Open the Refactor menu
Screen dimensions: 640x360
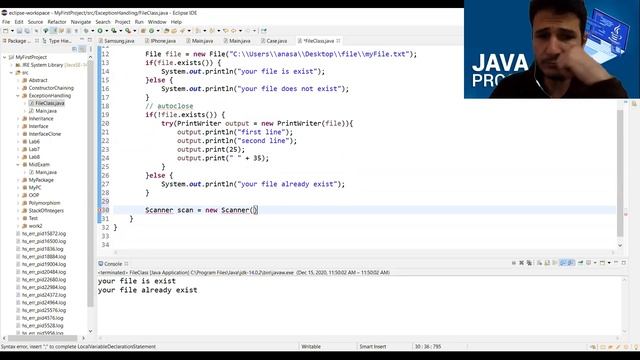click(x=57, y=22)
